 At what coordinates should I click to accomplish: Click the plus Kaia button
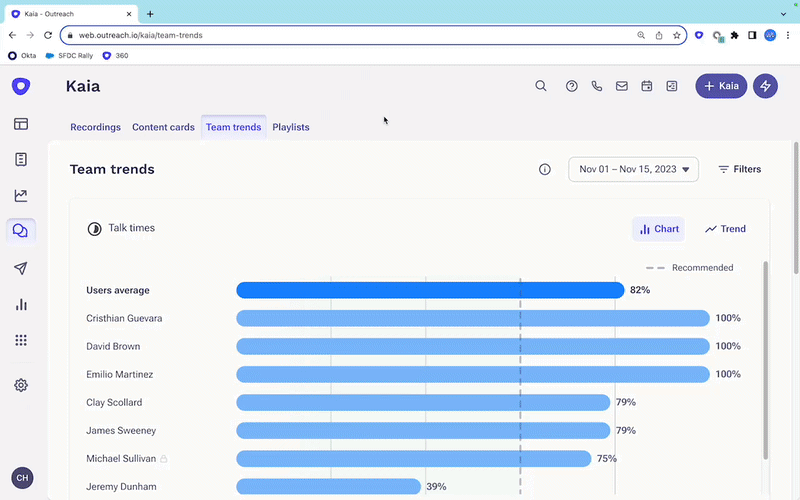(721, 86)
